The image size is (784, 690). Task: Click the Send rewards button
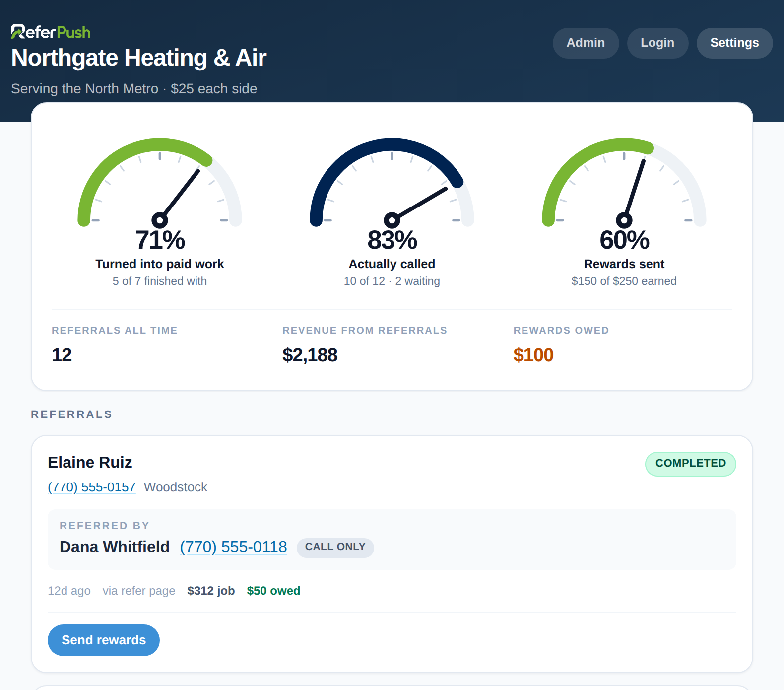point(104,640)
